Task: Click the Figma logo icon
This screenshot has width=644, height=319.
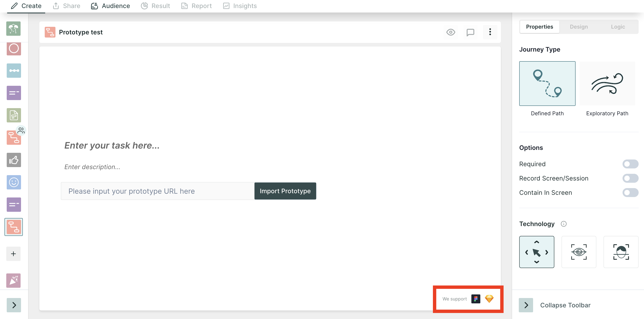Action: point(476,299)
